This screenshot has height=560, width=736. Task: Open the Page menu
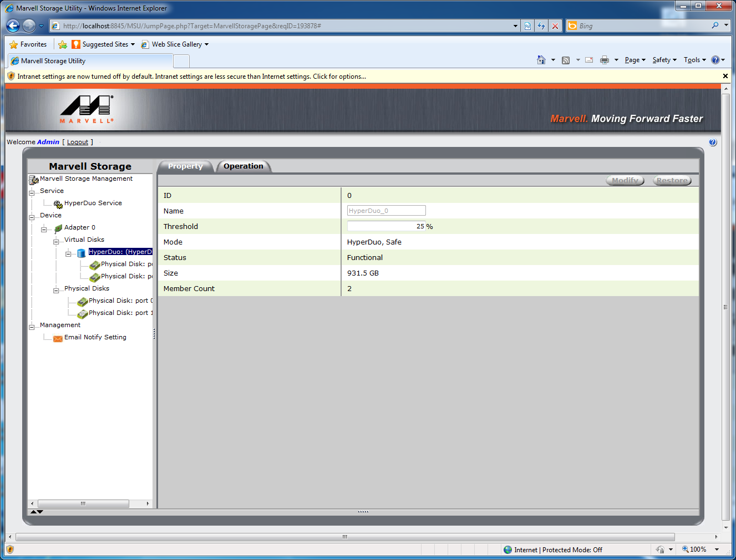coord(635,60)
